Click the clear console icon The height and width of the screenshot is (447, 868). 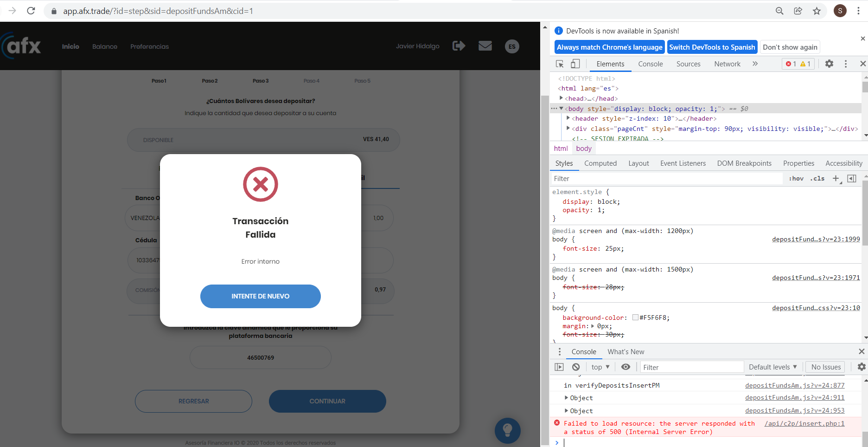point(576,367)
